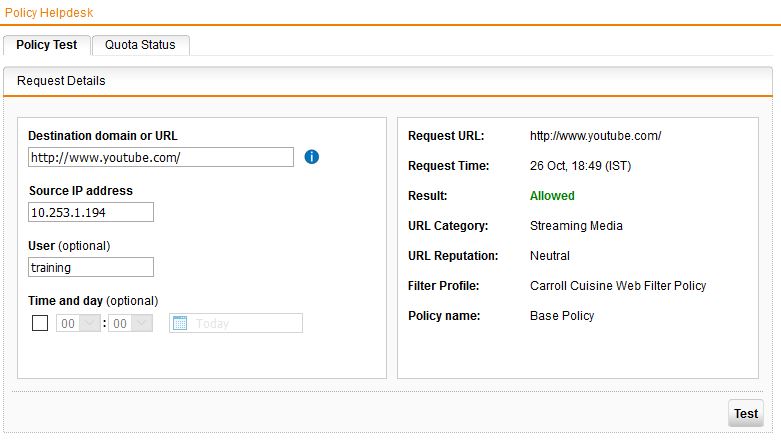This screenshot has height=441, width=781.
Task: Click the Neutral URL Reputation value
Action: coord(550,256)
